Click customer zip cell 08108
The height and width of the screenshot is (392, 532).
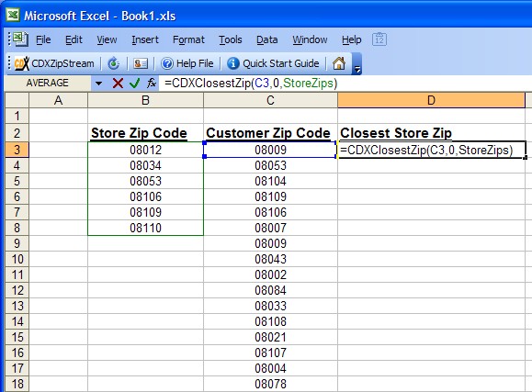pos(270,321)
